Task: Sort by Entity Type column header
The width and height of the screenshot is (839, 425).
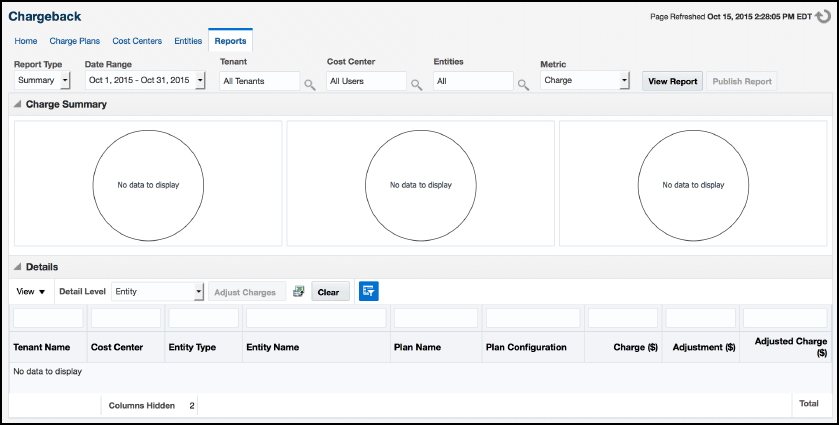Action: point(203,347)
